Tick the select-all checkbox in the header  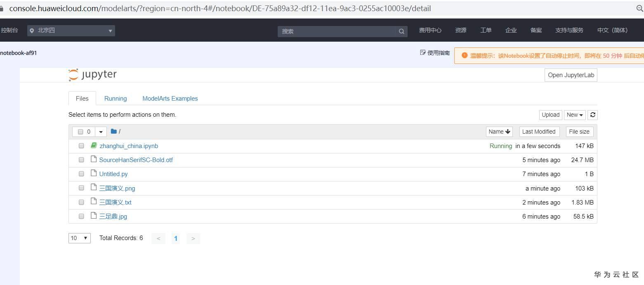click(x=80, y=132)
